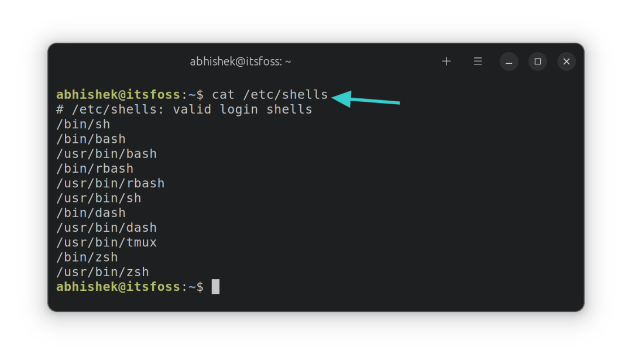Click the abhishek@itsfoss: ~ window title
632x364 pixels.
click(241, 61)
